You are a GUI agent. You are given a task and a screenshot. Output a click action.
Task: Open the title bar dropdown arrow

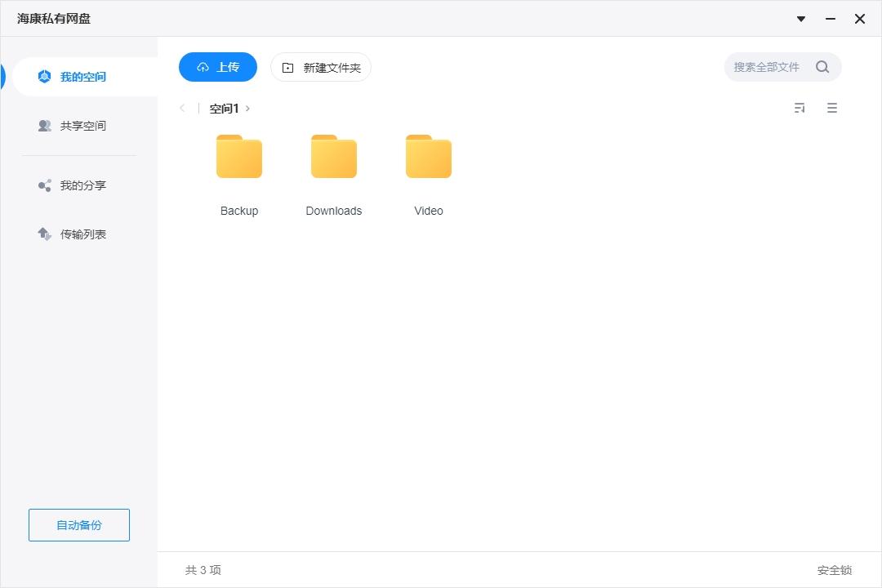click(x=800, y=19)
